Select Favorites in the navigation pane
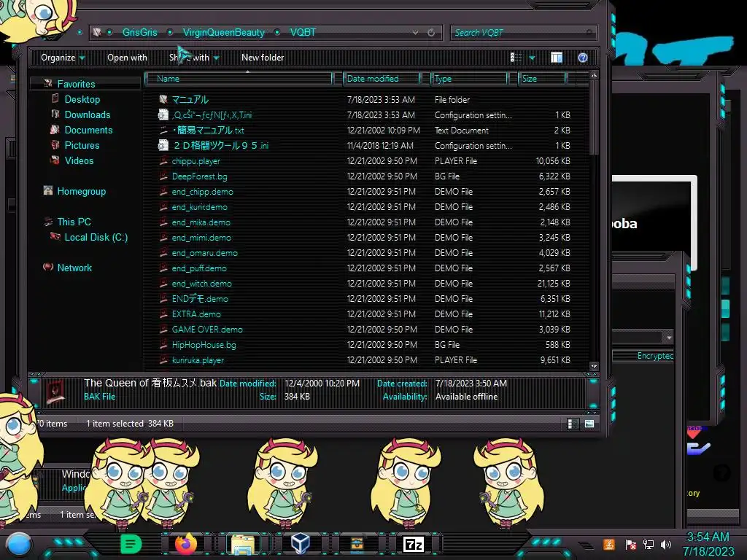The height and width of the screenshot is (560, 747). click(76, 84)
